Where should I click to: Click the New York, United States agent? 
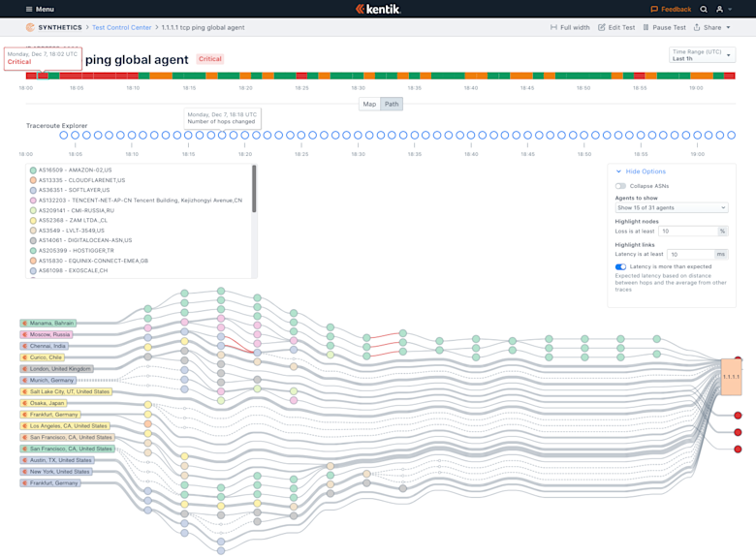(56, 472)
